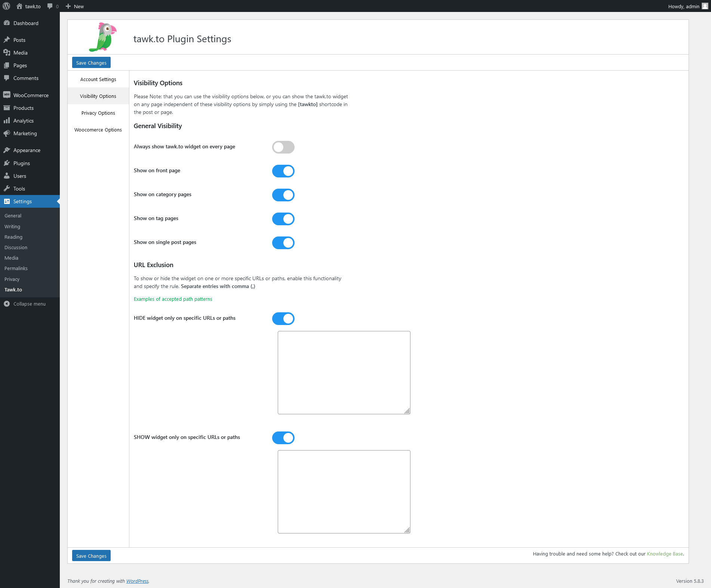711x588 pixels.
Task: Enable Always show tawk.to widget on every page
Action: (x=283, y=147)
